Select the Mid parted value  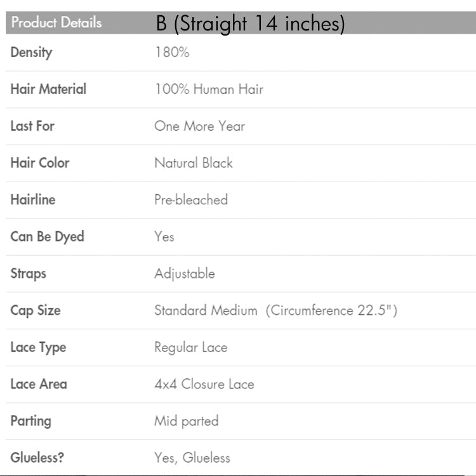[x=186, y=421]
